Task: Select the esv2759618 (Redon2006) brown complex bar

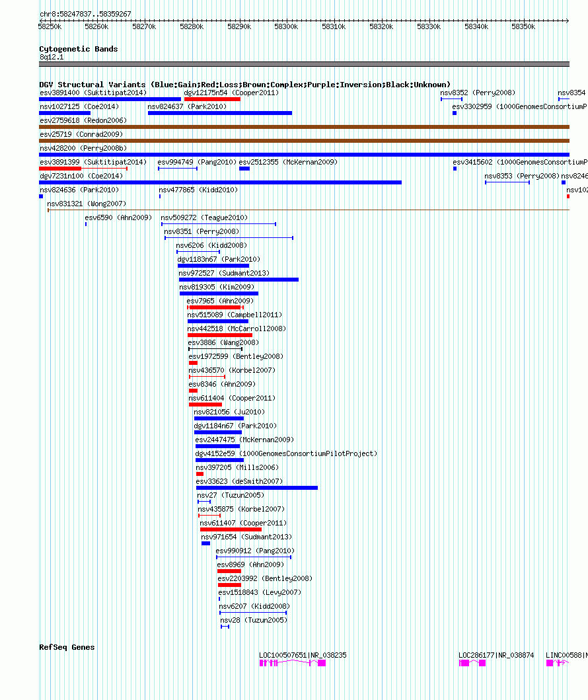Action: point(305,127)
